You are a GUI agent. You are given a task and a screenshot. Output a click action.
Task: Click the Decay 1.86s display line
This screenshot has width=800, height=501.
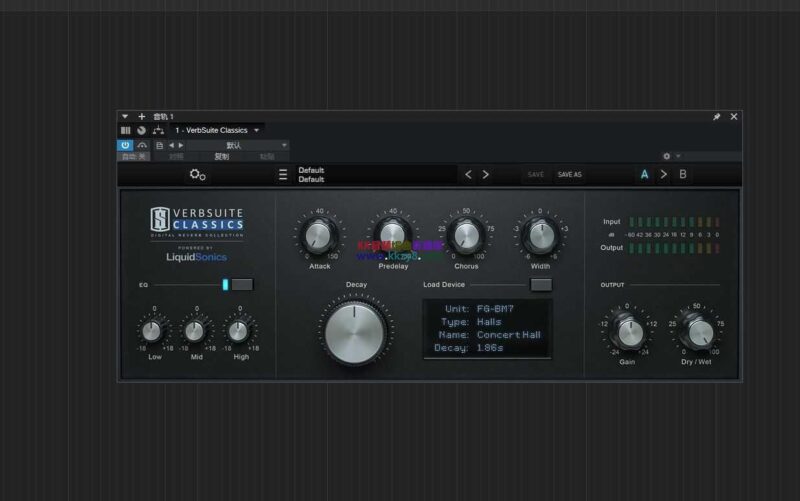(x=468, y=348)
